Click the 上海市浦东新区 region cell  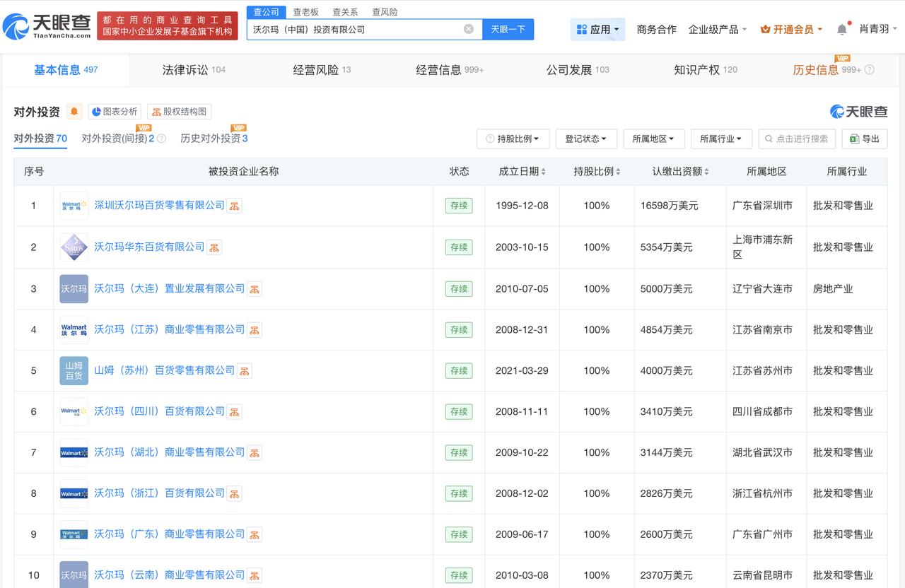[766, 247]
